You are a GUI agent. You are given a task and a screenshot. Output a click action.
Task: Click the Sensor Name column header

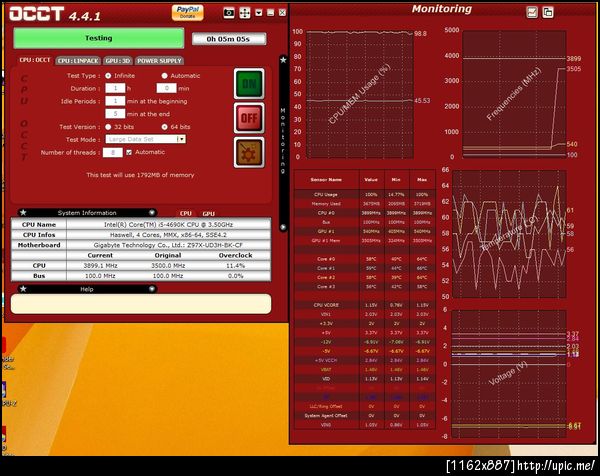click(326, 179)
